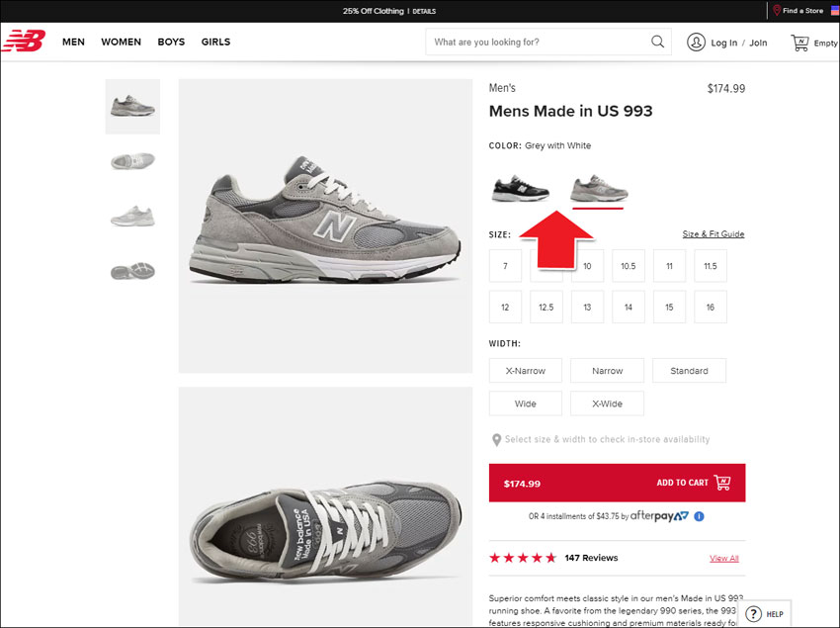This screenshot has width=840, height=628.
Task: Focus the 'What are you looking for?' search field
Action: pyautogui.click(x=548, y=42)
